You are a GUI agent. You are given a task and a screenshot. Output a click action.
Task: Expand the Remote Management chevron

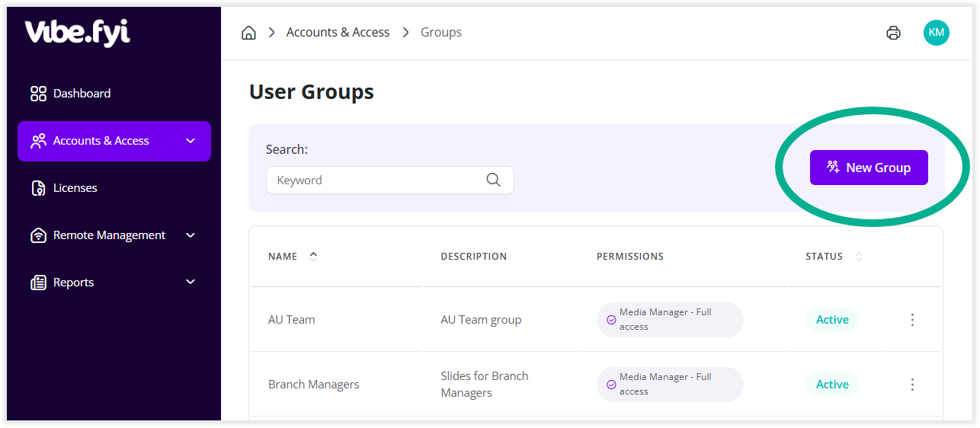tap(191, 235)
